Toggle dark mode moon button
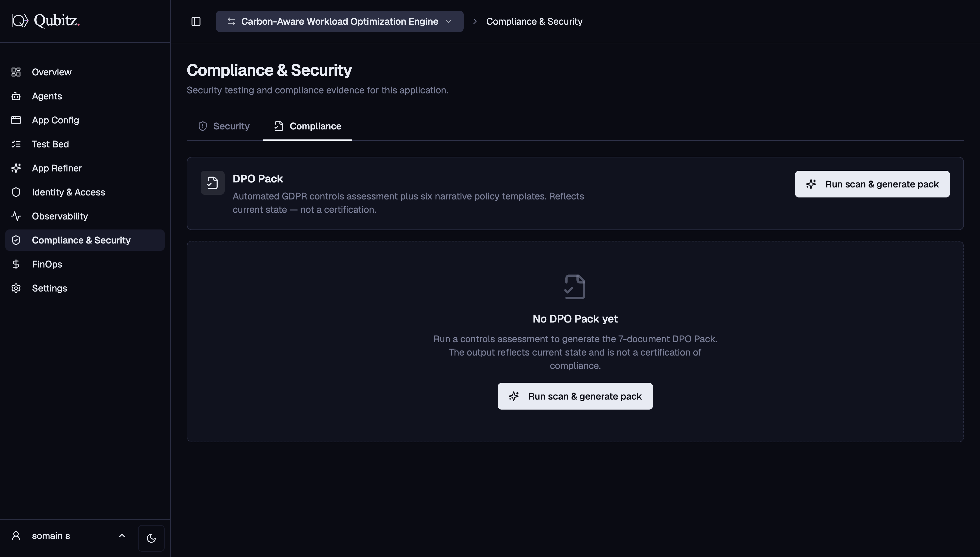The image size is (980, 557). (x=151, y=538)
